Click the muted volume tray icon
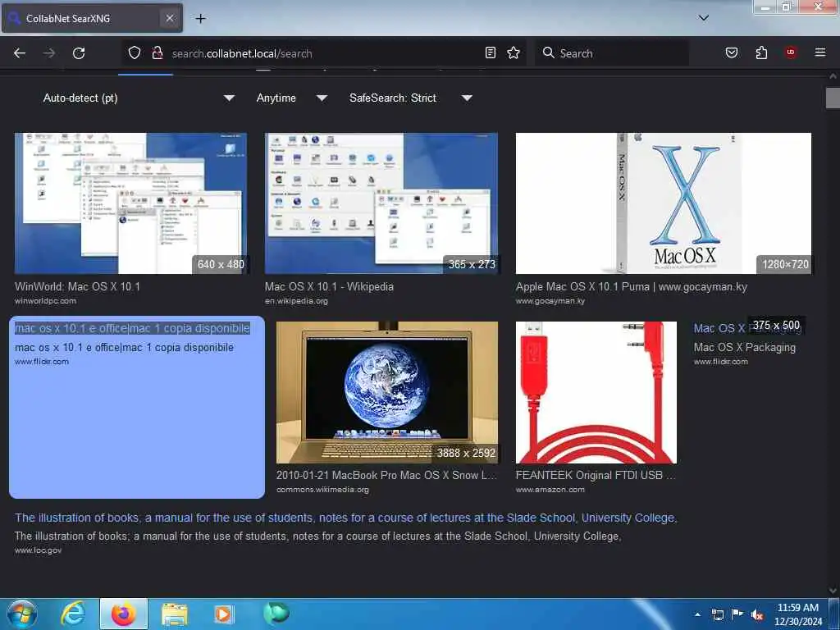Image resolution: width=840 pixels, height=630 pixels. point(757,615)
